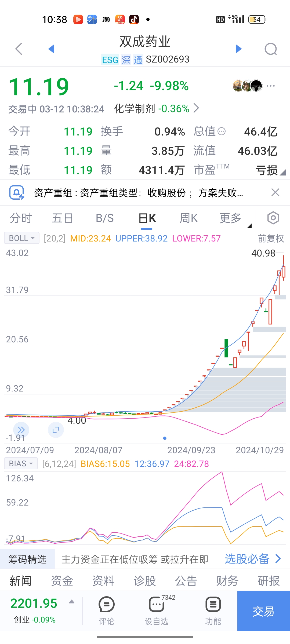
Task: Tap the ESG tag
Action: [110, 60]
